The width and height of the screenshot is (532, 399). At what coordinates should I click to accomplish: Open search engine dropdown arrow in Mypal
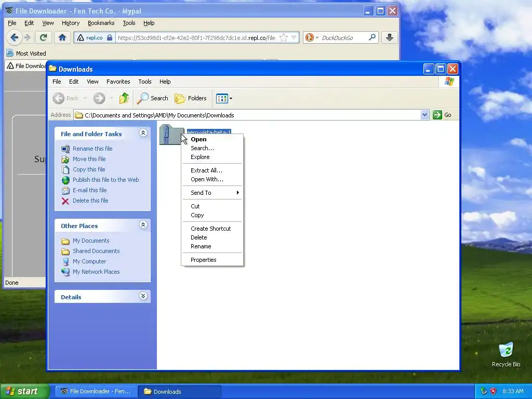tap(317, 37)
